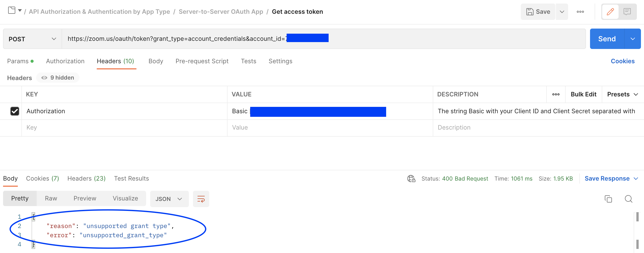Click the network globe lock icon
644x253 pixels.
pyautogui.click(x=411, y=179)
